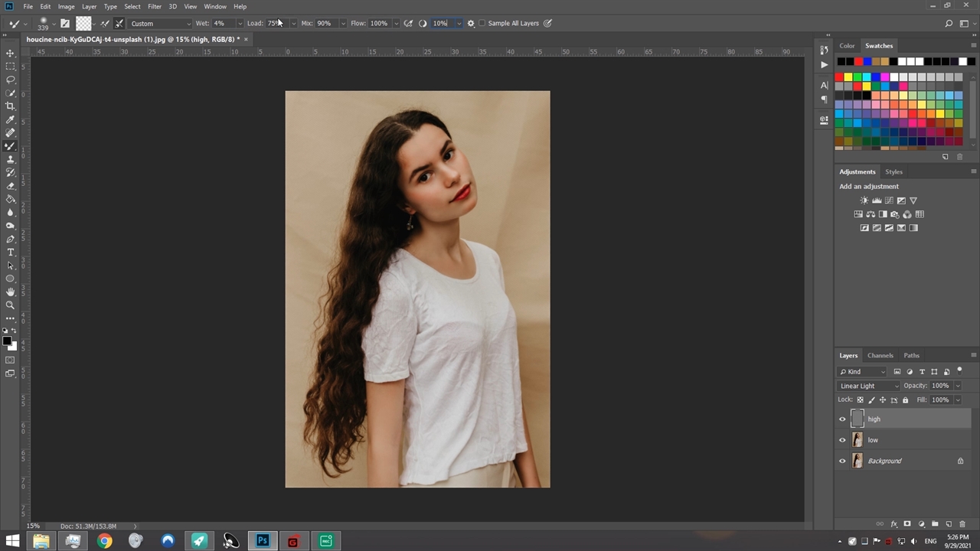
Task: Open the Filter menu
Action: click(x=155, y=6)
